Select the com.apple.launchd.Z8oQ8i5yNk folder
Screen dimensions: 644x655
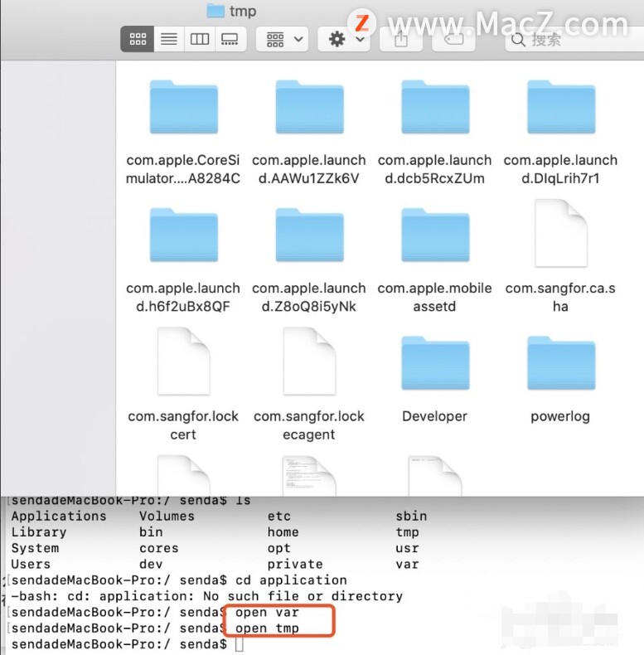click(x=309, y=235)
